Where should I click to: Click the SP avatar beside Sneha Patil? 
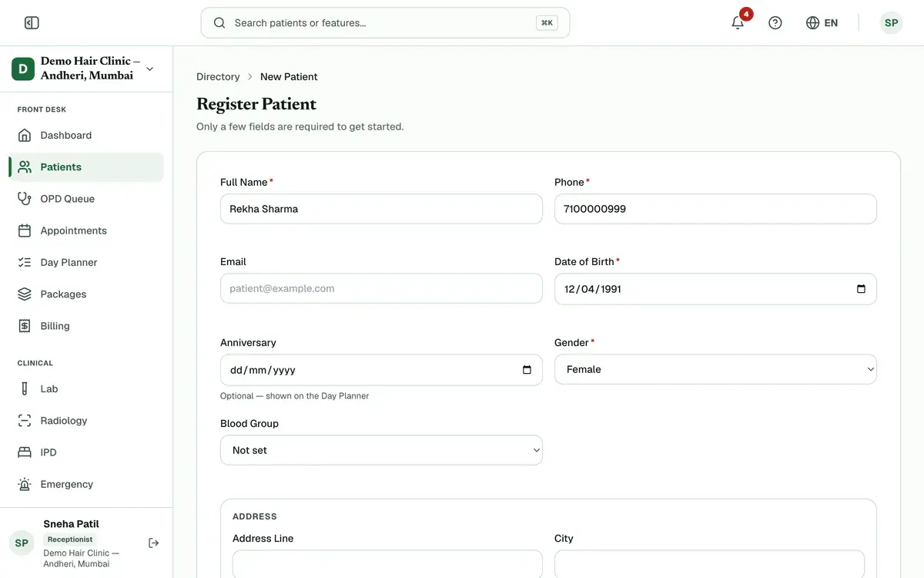click(22, 543)
